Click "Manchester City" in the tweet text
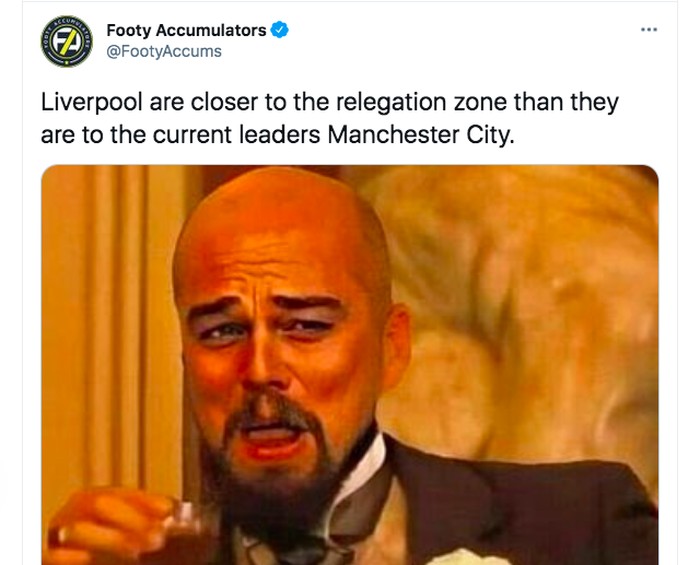 [426, 133]
